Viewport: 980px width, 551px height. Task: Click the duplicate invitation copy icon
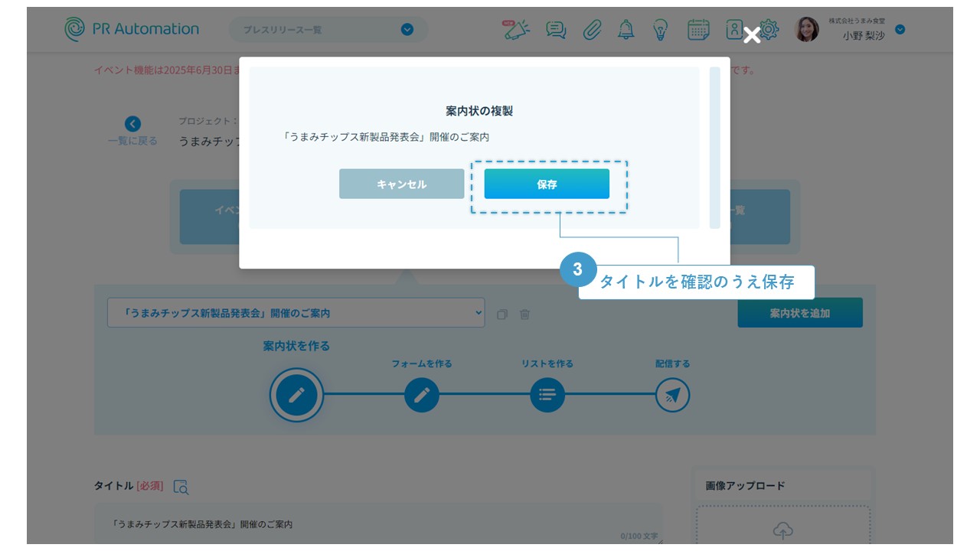tap(502, 314)
